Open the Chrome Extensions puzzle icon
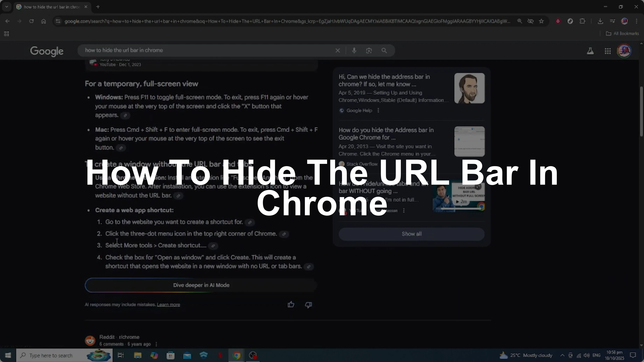The width and height of the screenshot is (644, 362). coord(583,21)
